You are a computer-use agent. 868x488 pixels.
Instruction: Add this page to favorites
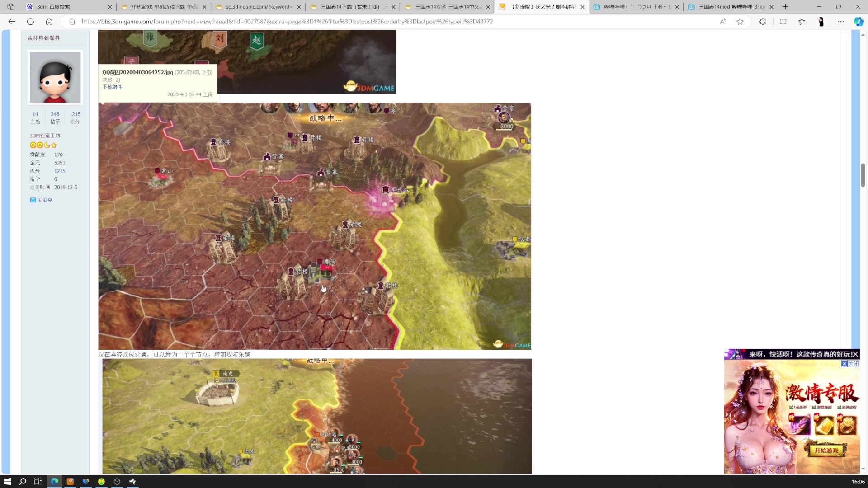[x=740, y=21]
